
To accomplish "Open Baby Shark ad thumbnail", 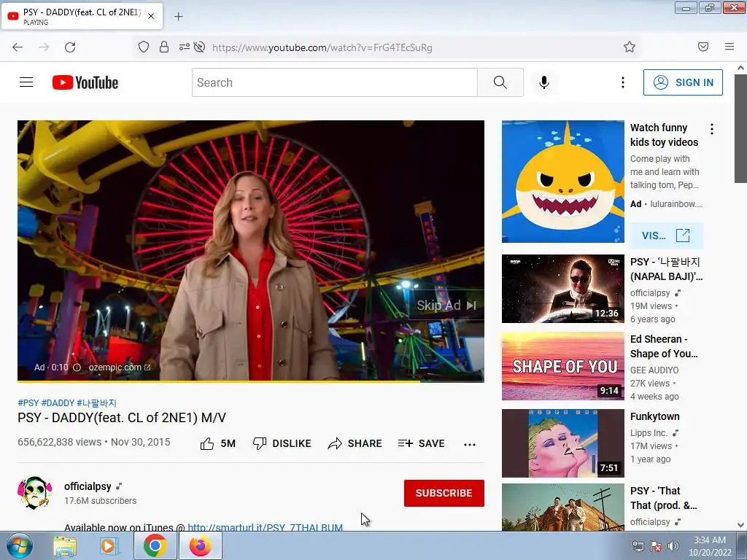I will [562, 182].
